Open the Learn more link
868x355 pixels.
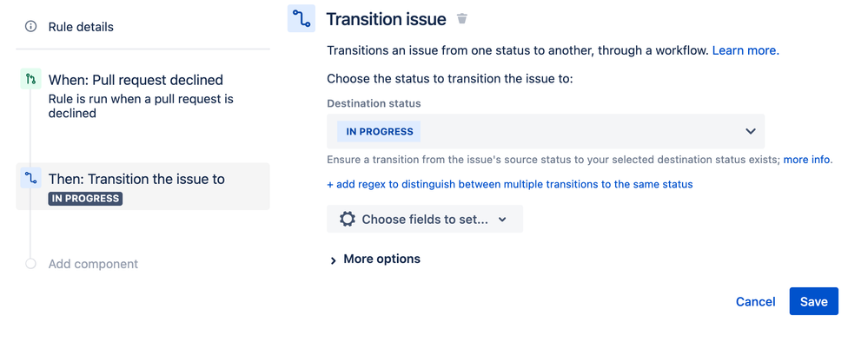coord(745,51)
